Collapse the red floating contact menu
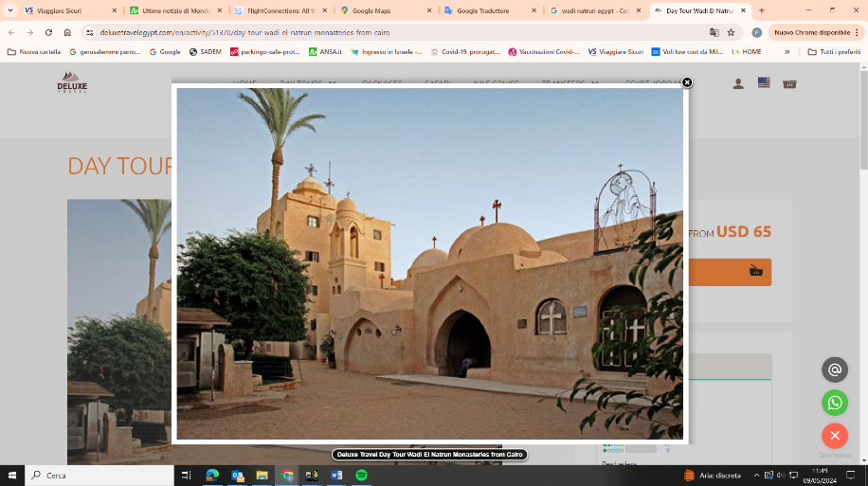The image size is (868, 486). point(834,436)
